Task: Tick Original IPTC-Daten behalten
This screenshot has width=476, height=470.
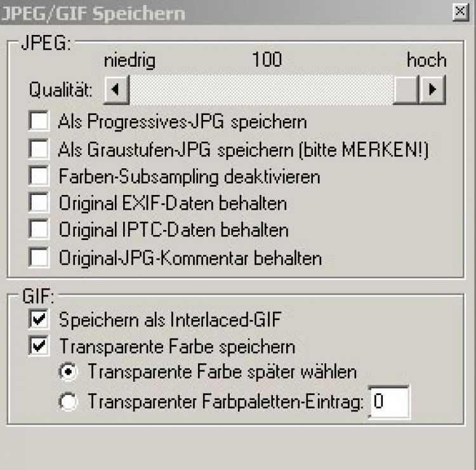Action: (39, 229)
